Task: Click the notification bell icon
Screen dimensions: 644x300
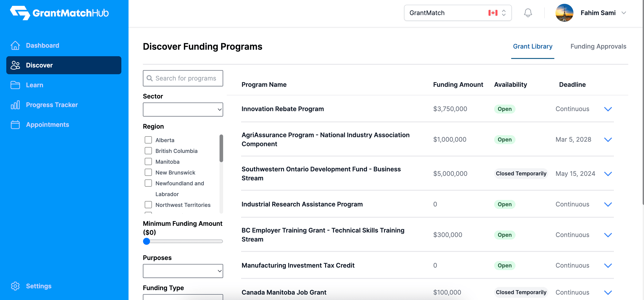Action: 528,13
